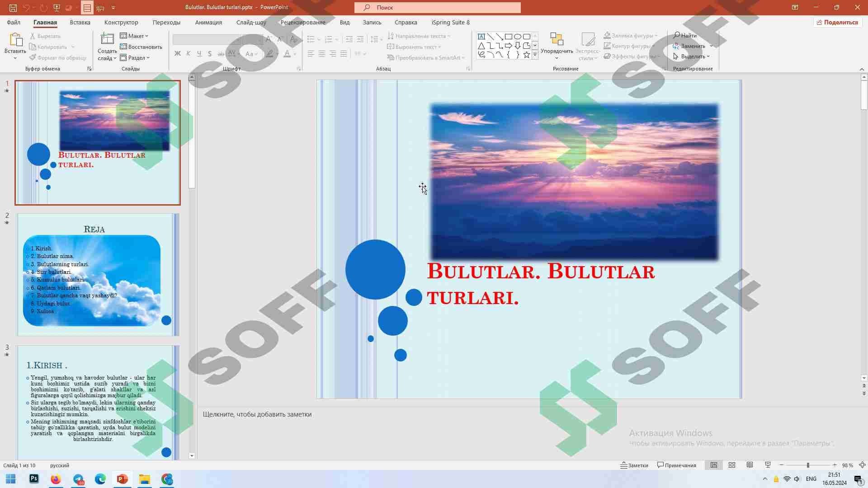
Task: Open Firefox from the taskbar
Action: coord(56,479)
